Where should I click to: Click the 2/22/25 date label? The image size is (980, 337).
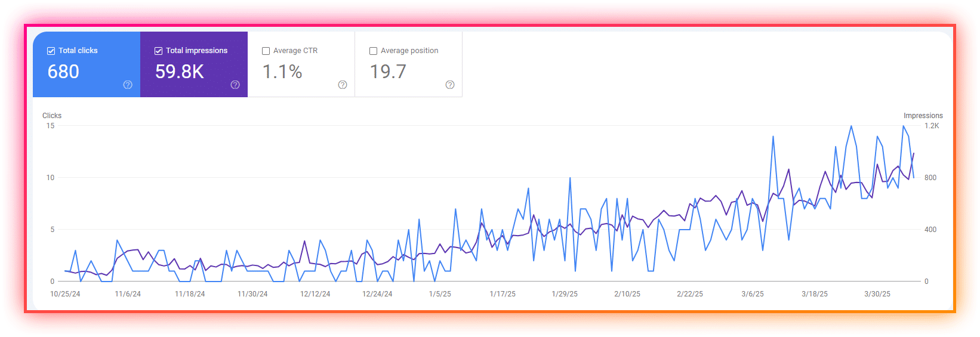[690, 294]
